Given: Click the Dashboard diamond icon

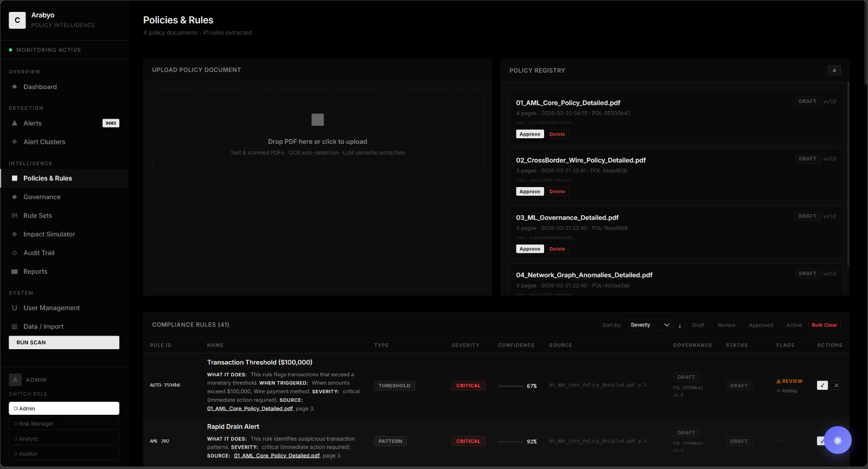Looking at the screenshot, I should 15,87.
